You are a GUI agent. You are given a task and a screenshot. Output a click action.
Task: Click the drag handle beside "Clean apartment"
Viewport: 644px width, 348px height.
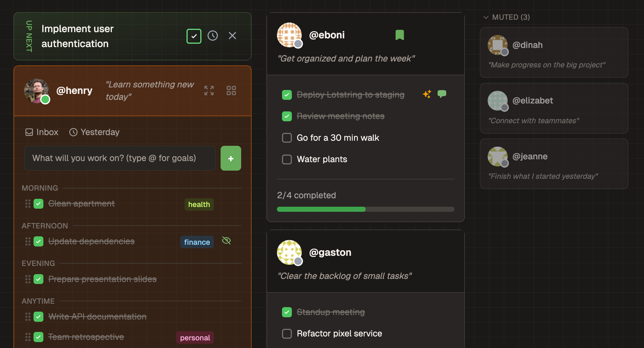pyautogui.click(x=28, y=203)
